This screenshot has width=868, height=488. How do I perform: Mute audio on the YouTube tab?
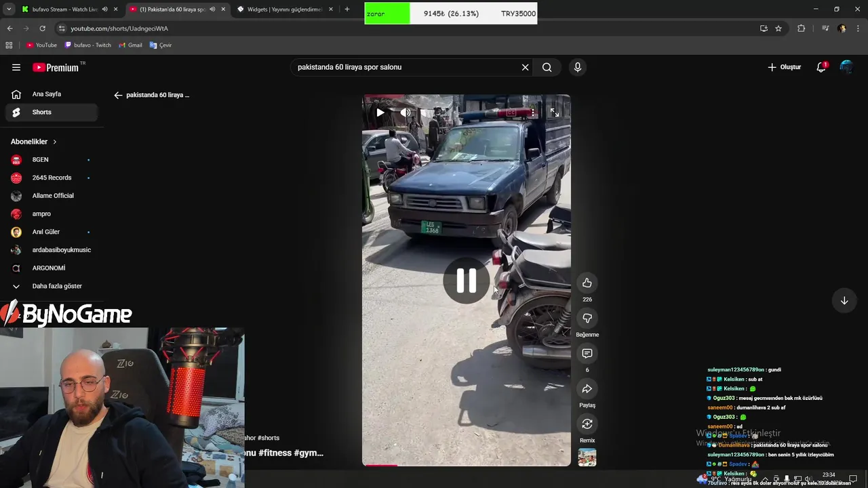[x=212, y=9]
